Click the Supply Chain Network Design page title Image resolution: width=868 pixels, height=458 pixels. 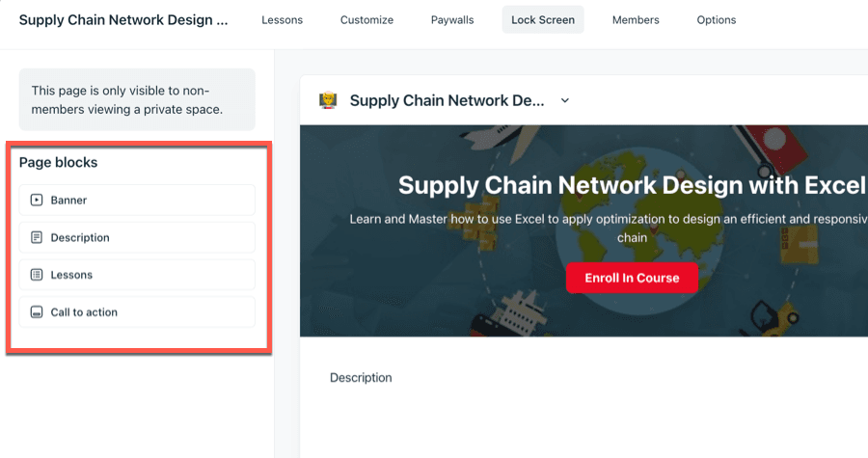123,19
